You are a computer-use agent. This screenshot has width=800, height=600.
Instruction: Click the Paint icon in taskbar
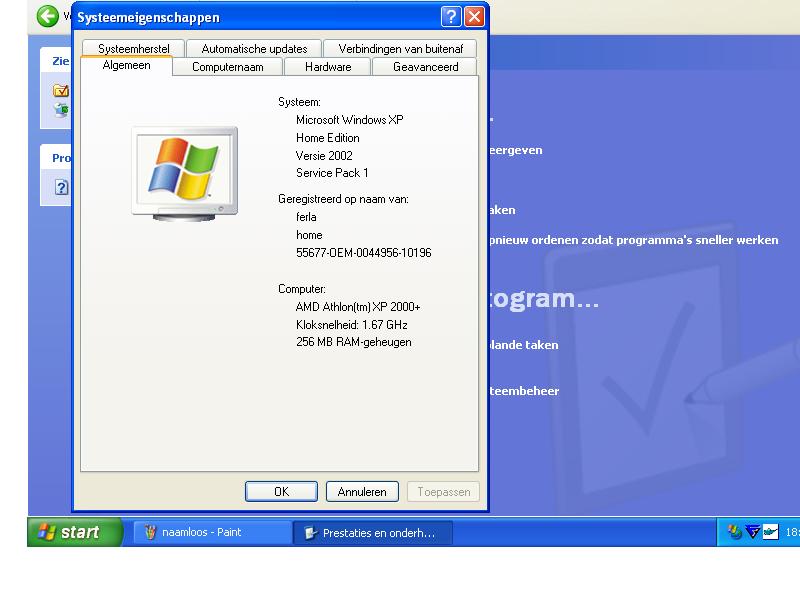150,532
